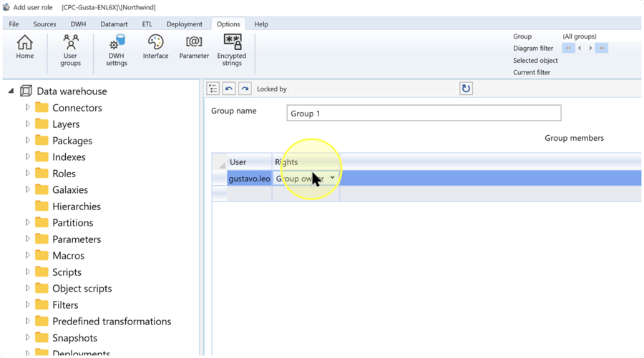Select Data warehouse root label

click(72, 91)
